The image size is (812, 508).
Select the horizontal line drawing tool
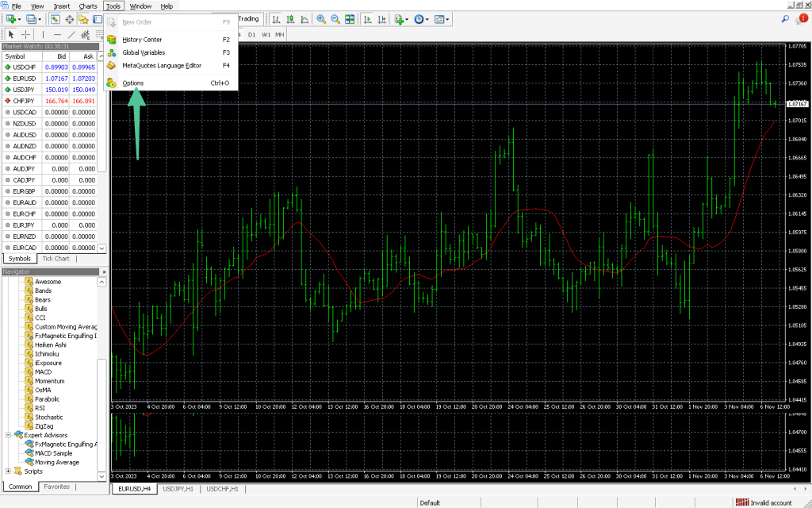pyautogui.click(x=58, y=36)
